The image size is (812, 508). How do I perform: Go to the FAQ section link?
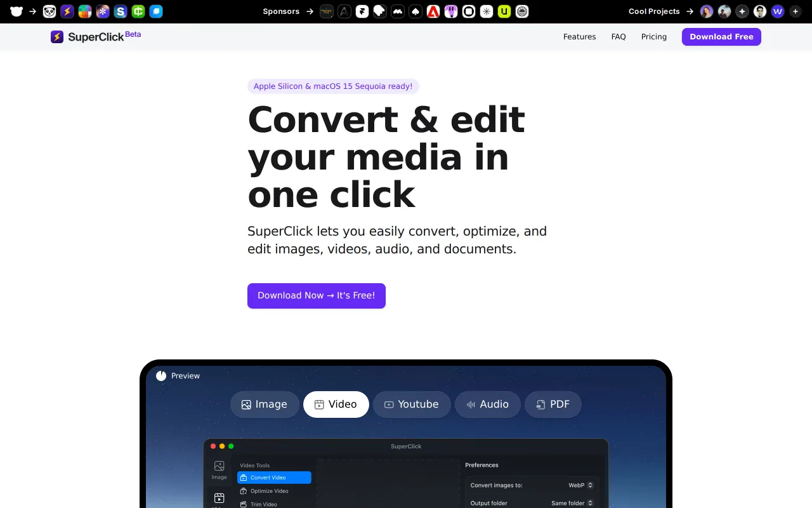click(619, 37)
